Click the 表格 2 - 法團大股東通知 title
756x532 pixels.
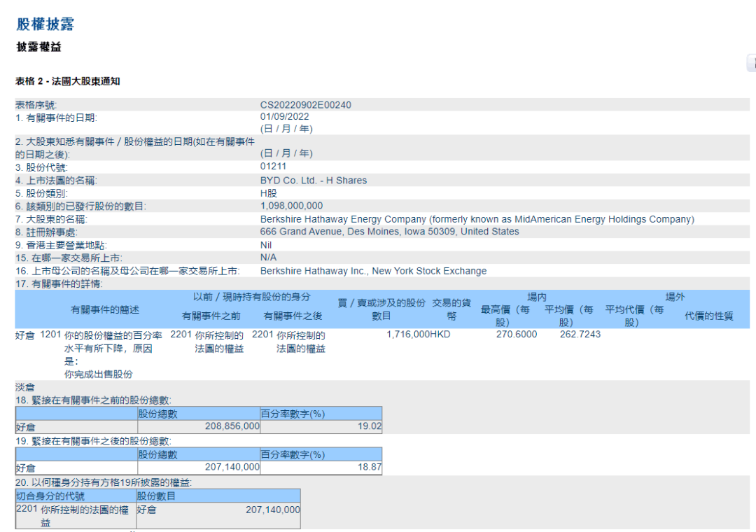[x=68, y=81]
